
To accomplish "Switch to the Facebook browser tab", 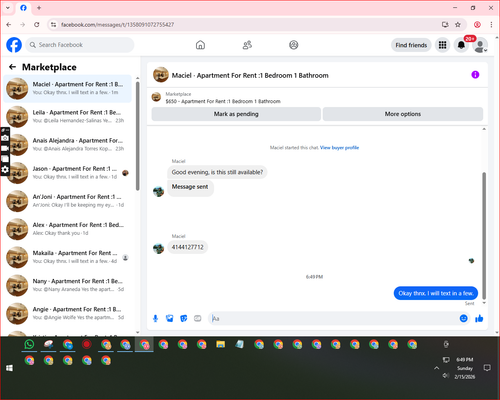I will (x=23, y=8).
